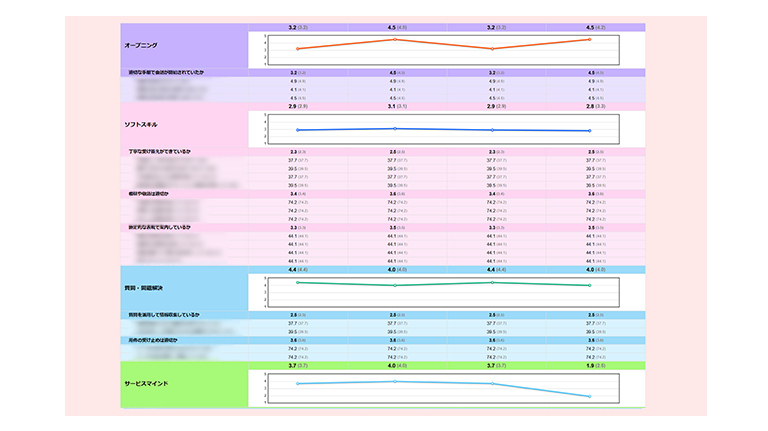Select the 適切な手順で会話が開始されていたか row label
768x431 pixels.
[x=160, y=73]
